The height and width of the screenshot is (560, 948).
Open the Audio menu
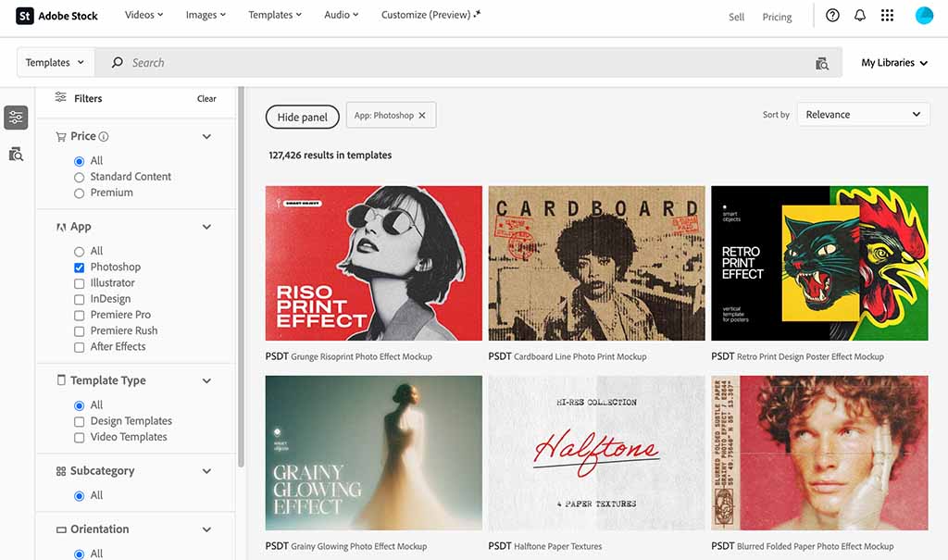pyautogui.click(x=342, y=16)
